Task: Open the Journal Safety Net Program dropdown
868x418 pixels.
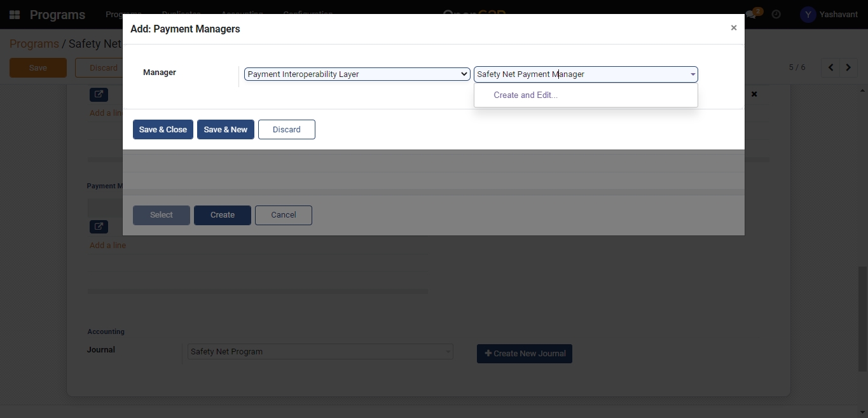Action: point(320,352)
